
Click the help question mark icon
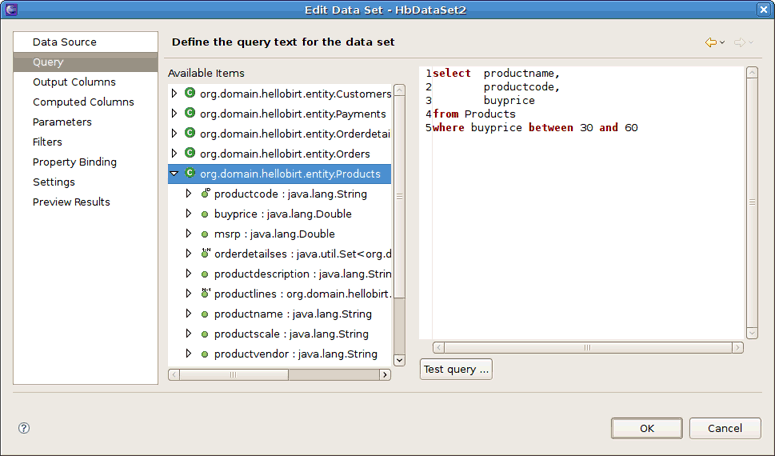click(x=24, y=428)
